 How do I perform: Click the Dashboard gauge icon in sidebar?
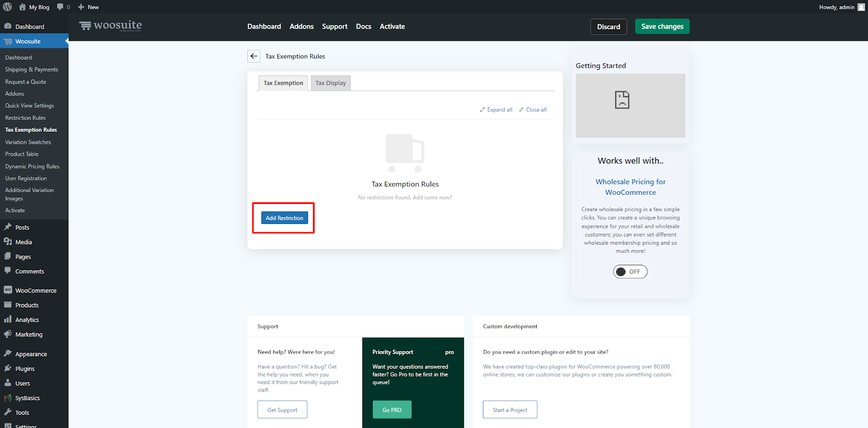tap(8, 26)
